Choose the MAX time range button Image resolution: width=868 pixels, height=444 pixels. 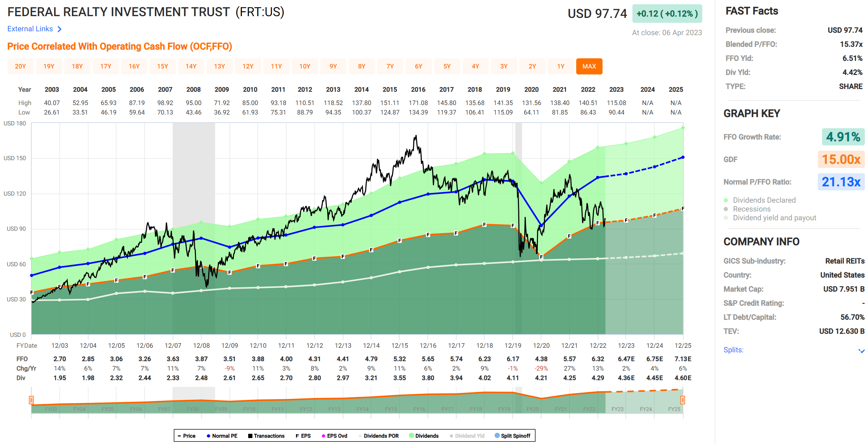[589, 66]
